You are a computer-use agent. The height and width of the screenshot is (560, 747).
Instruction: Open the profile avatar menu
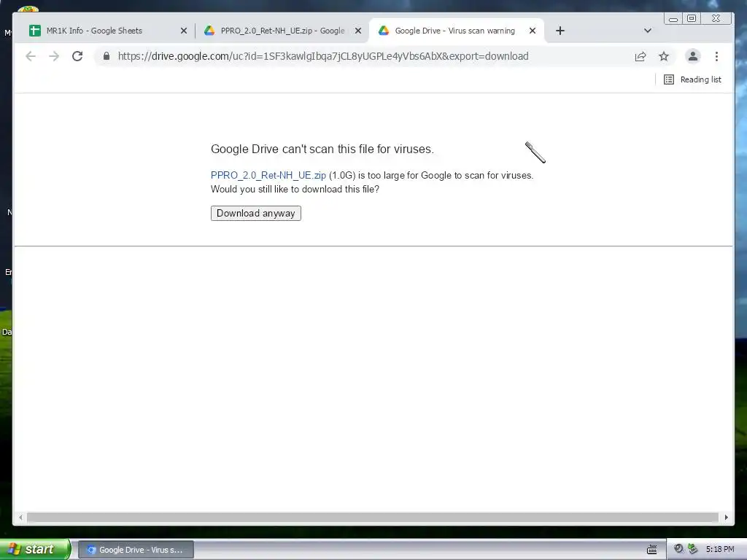click(x=693, y=56)
